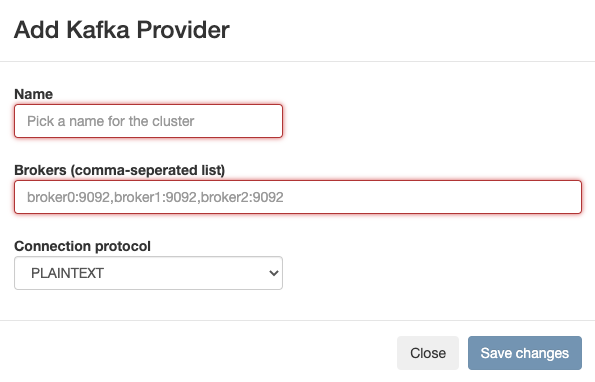
Task: Close the Add Kafka Provider dialog
Action: pyautogui.click(x=428, y=353)
